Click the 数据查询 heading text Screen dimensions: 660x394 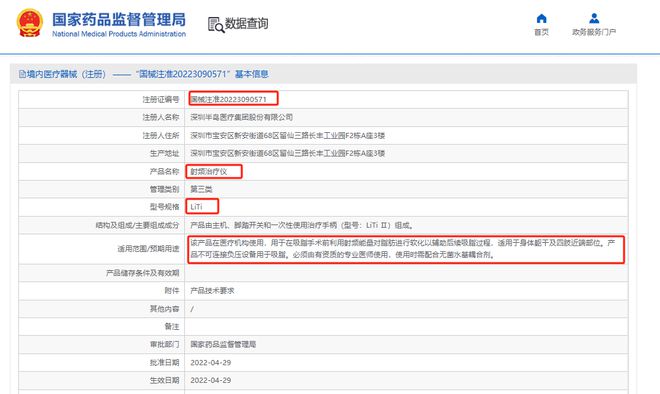246,24
